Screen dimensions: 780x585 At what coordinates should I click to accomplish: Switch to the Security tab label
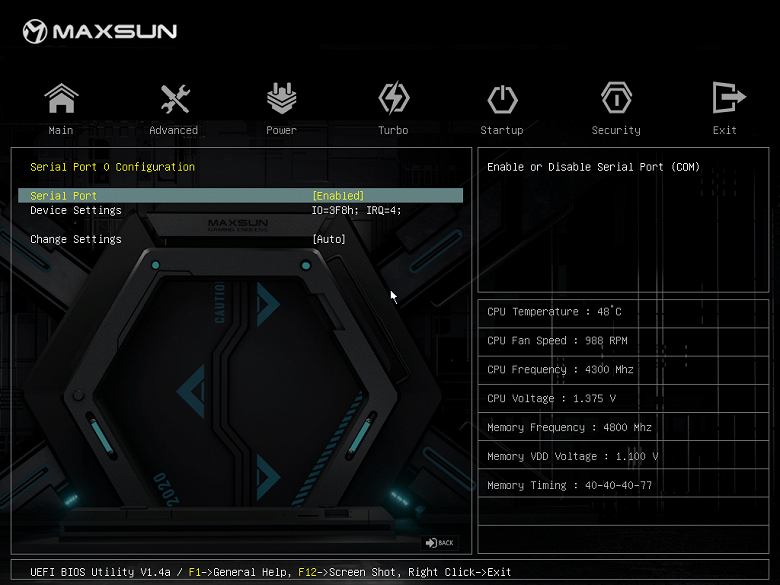(616, 130)
